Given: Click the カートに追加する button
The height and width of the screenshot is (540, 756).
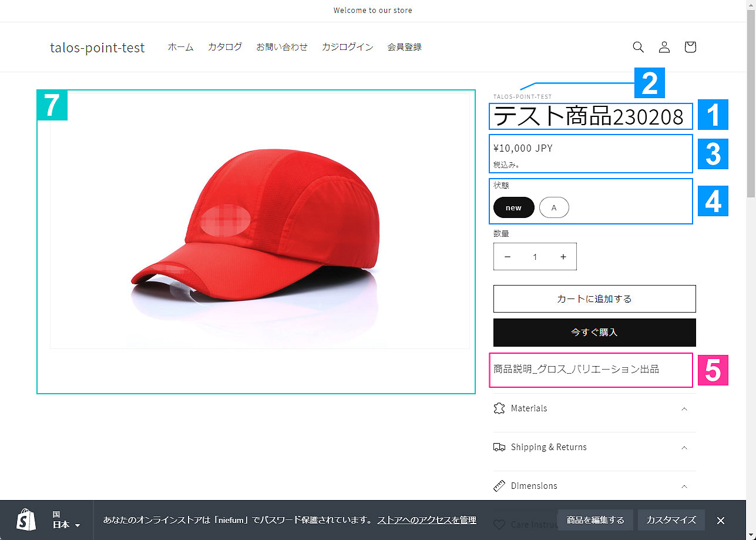Looking at the screenshot, I should [x=594, y=298].
